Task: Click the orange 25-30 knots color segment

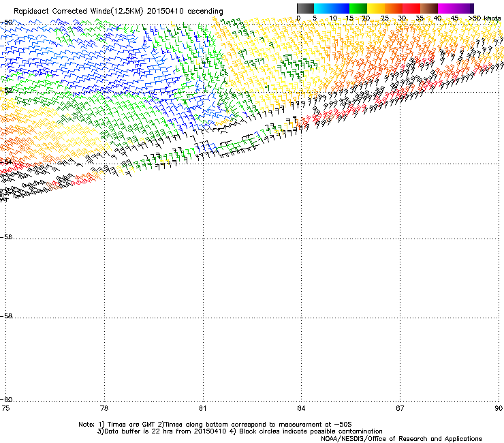Action: click(394, 8)
